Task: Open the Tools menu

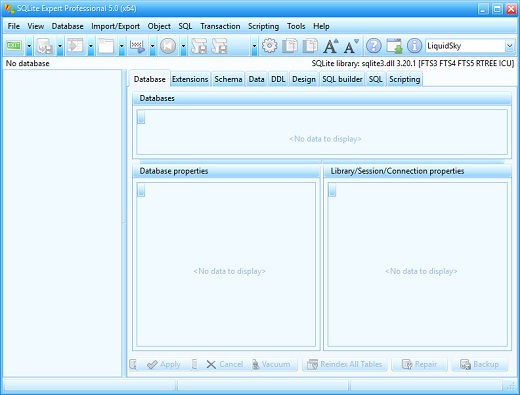Action: (x=296, y=26)
